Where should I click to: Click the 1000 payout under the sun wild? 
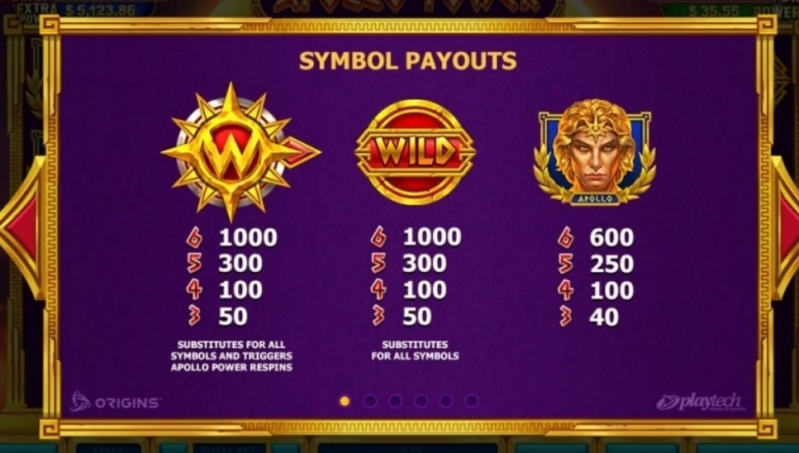[x=248, y=237]
